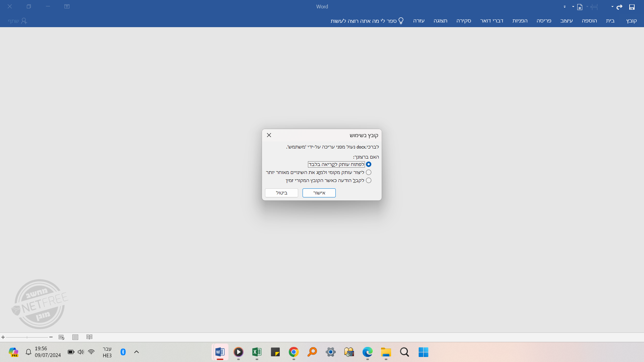Click the Redo arrow icon
The width and height of the screenshot is (644, 362).
(619, 7)
